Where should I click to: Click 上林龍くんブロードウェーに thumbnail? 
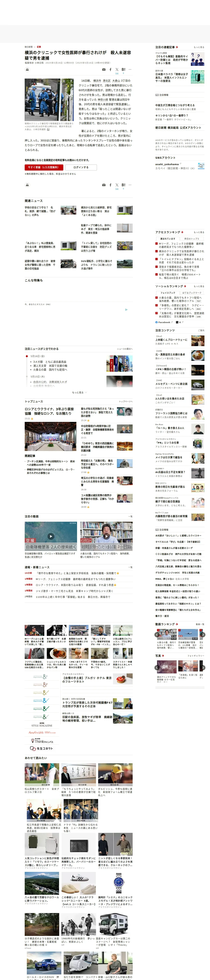tap(198, 341)
